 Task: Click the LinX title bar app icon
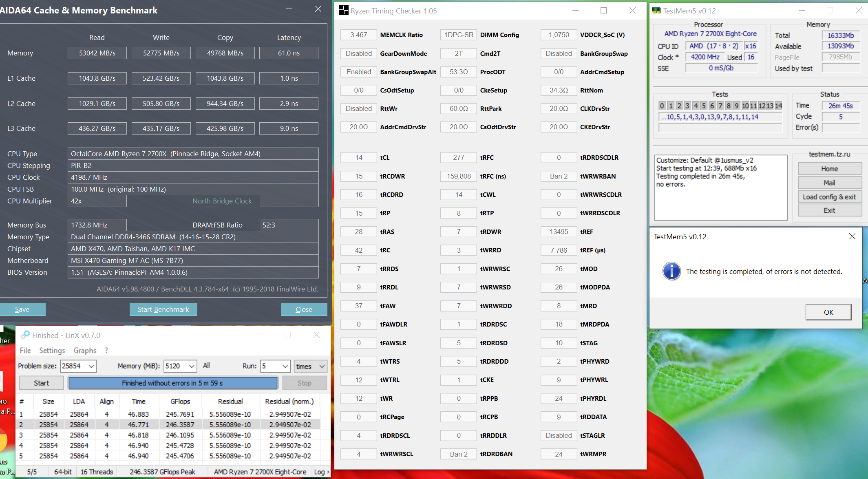click(25, 335)
